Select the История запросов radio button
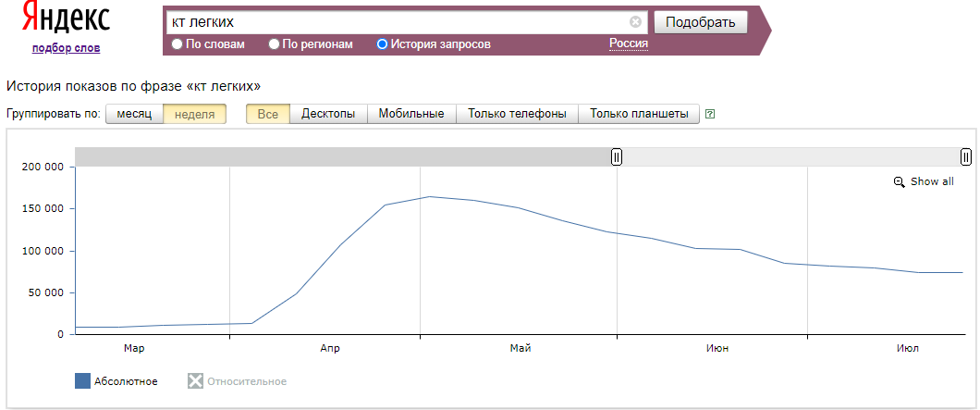Viewport: 980px width, 410px height. [x=383, y=44]
